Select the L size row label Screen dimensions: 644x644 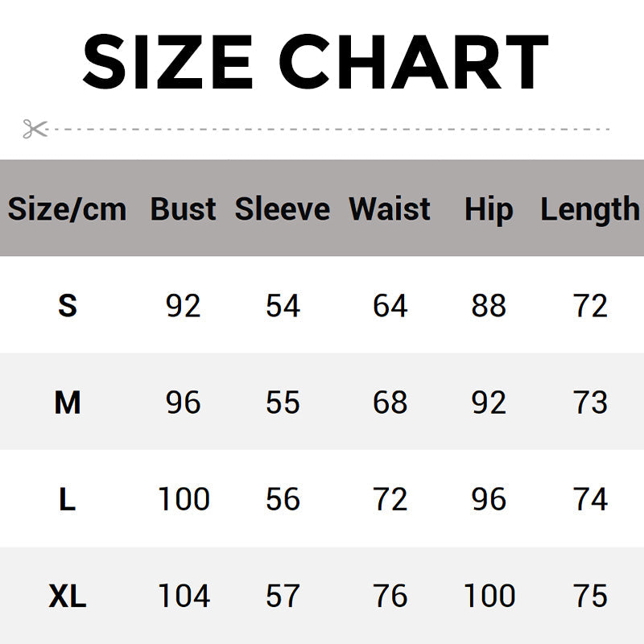pyautogui.click(x=68, y=500)
